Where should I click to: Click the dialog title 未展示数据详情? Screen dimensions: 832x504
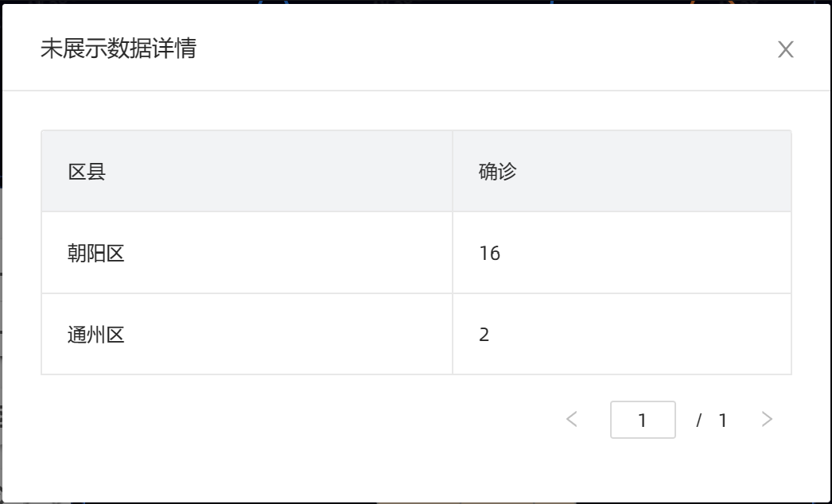(x=119, y=48)
